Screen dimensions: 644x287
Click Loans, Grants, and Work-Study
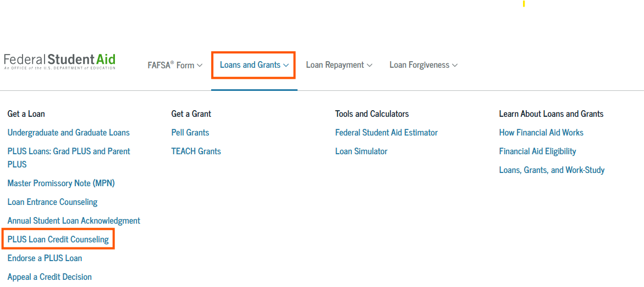point(552,170)
